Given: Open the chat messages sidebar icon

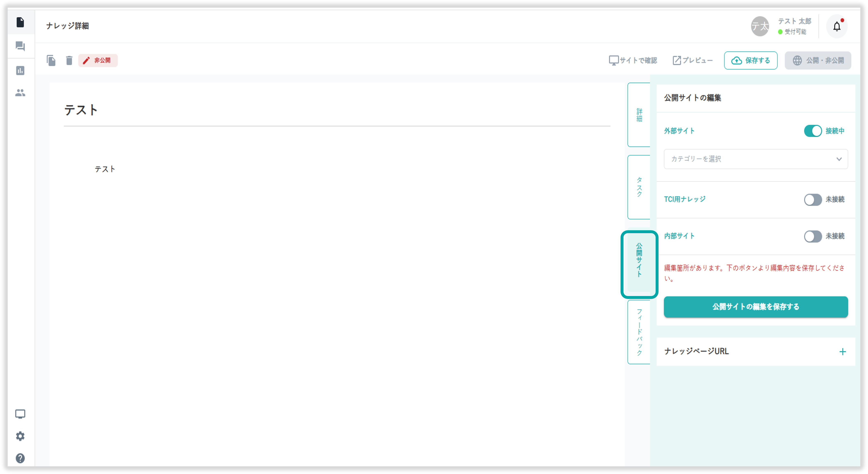Looking at the screenshot, I should (x=20, y=46).
